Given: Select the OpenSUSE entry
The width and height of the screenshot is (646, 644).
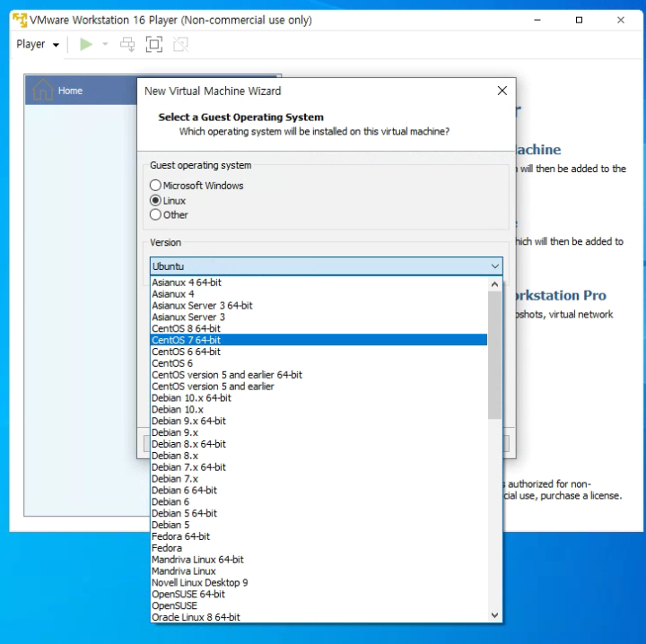Looking at the screenshot, I should point(319,605).
